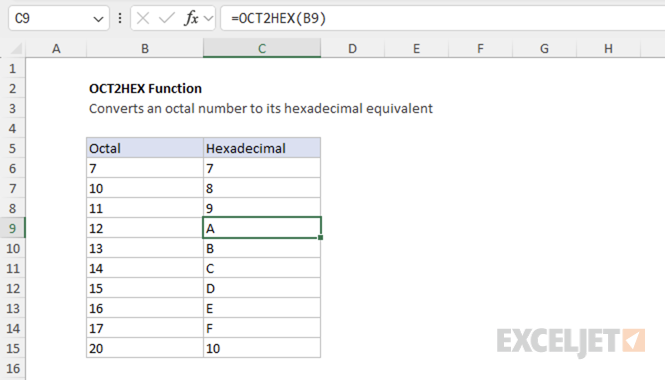Click hexadecimal cell containing F
This screenshot has width=665, height=380.
pyautogui.click(x=262, y=328)
